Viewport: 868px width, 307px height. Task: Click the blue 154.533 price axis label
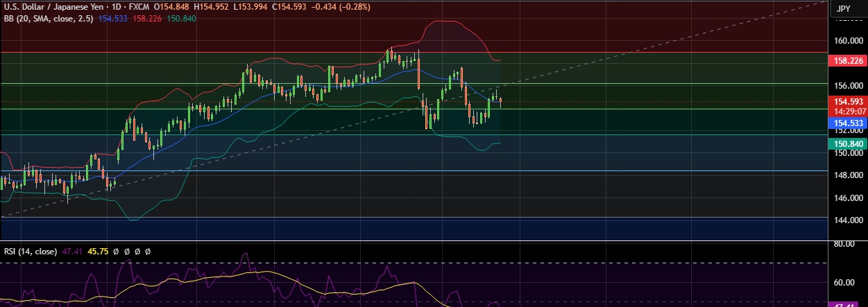point(847,123)
